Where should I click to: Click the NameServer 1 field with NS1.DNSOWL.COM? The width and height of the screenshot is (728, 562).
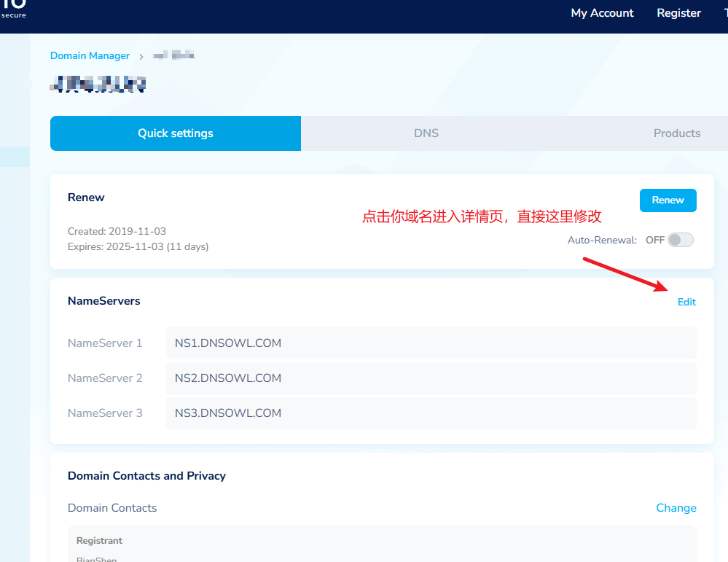[431, 343]
